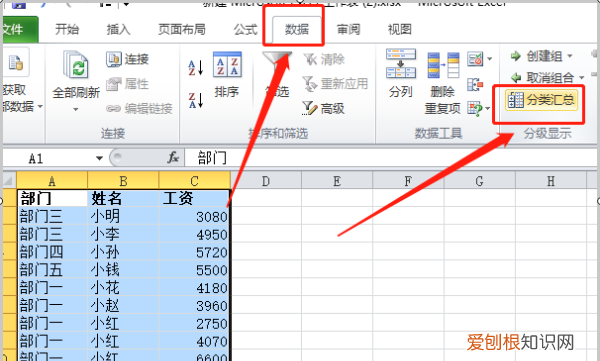The height and width of the screenshot is (361, 600).
Task: Select salary cell 4180
Action: coord(194,287)
